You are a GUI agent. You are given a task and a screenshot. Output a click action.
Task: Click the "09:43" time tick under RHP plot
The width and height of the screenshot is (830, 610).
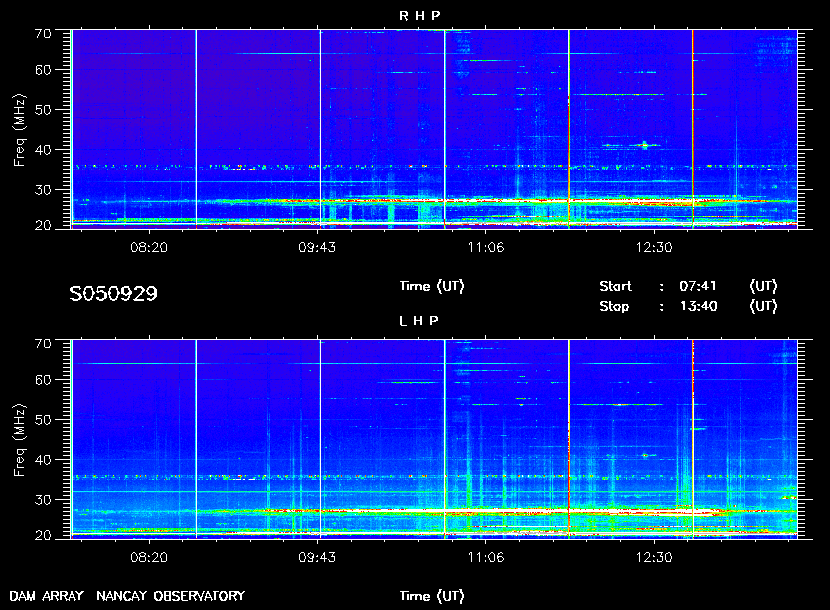coord(317,248)
